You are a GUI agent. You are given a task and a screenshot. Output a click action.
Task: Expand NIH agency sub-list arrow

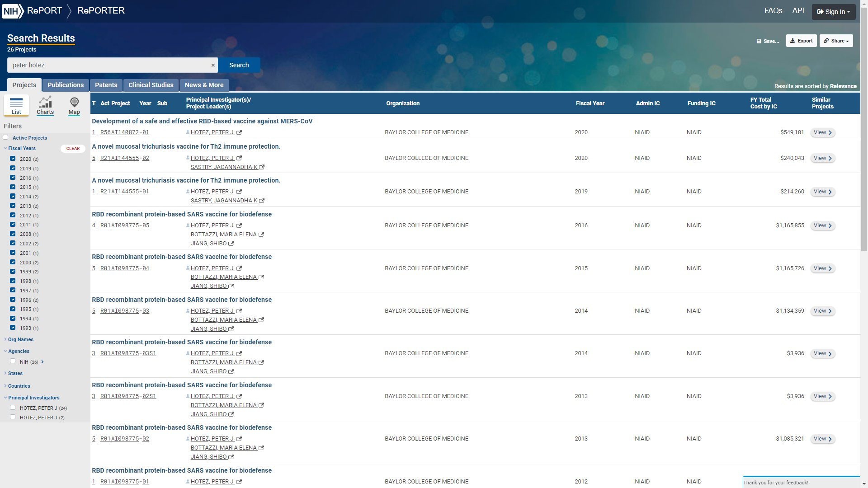42,362
